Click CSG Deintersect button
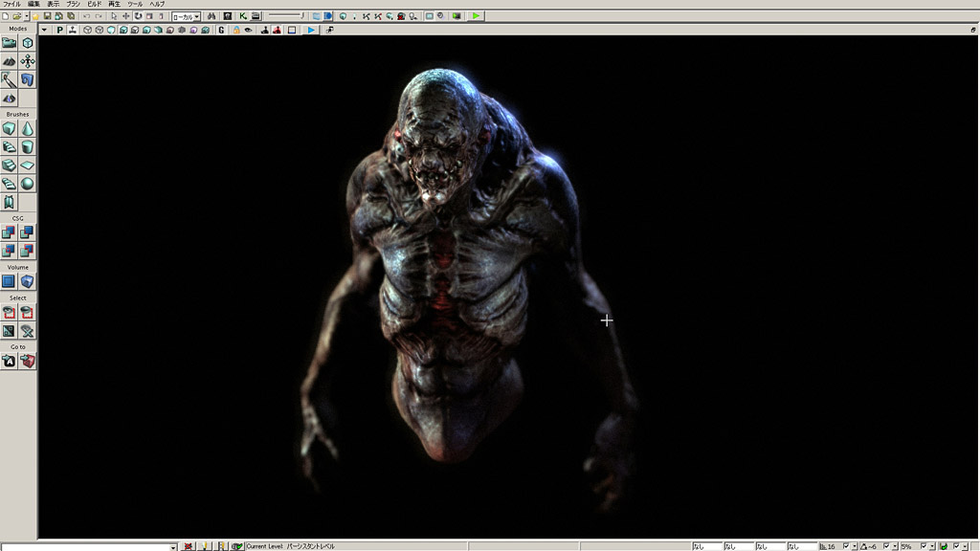 pyautogui.click(x=28, y=252)
